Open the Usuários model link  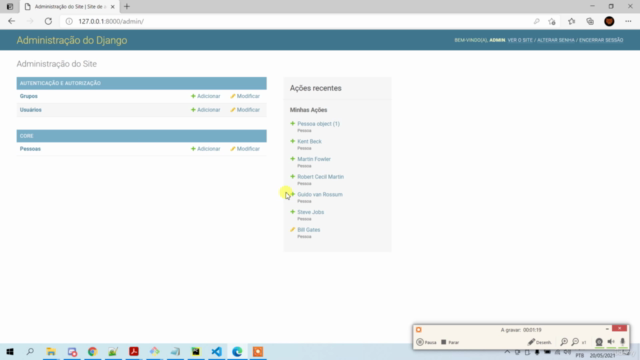31,110
